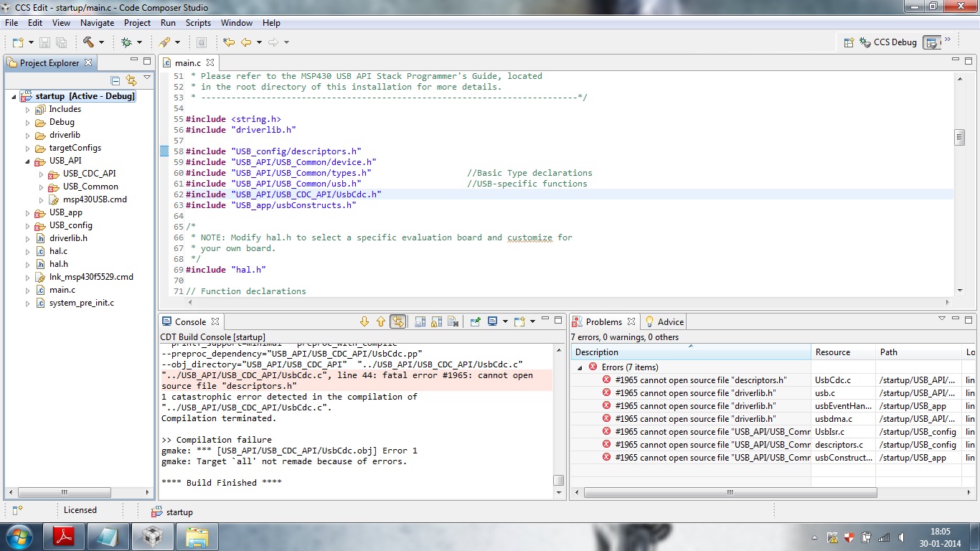980x551 pixels.
Task: Click the Windows Start button
Action: pos(19,537)
